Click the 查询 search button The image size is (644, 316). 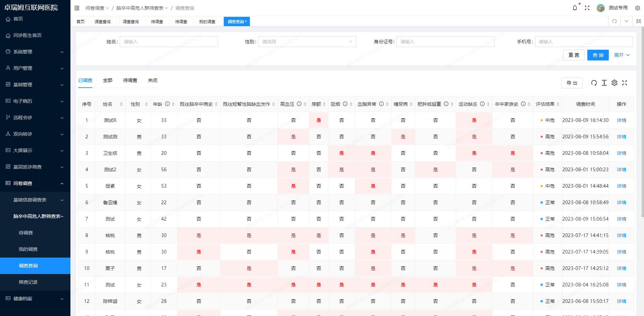(598, 55)
